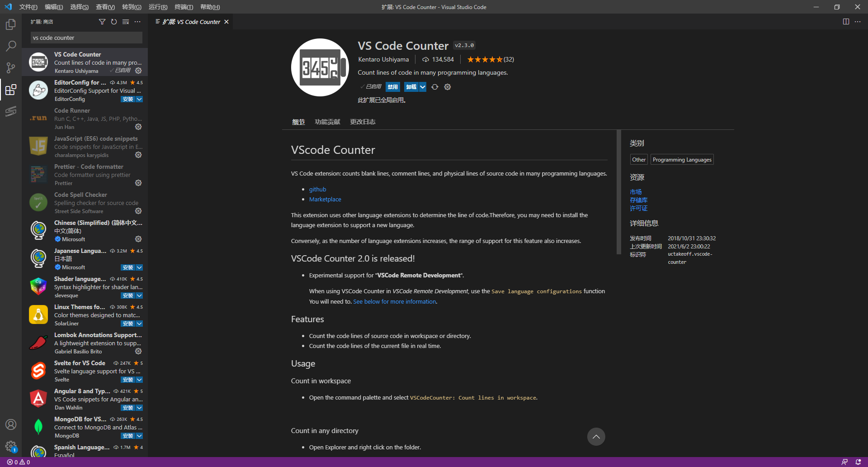Expand install options for MongoDB for VS Code
Screen dimensions: 868x467
coord(139,436)
